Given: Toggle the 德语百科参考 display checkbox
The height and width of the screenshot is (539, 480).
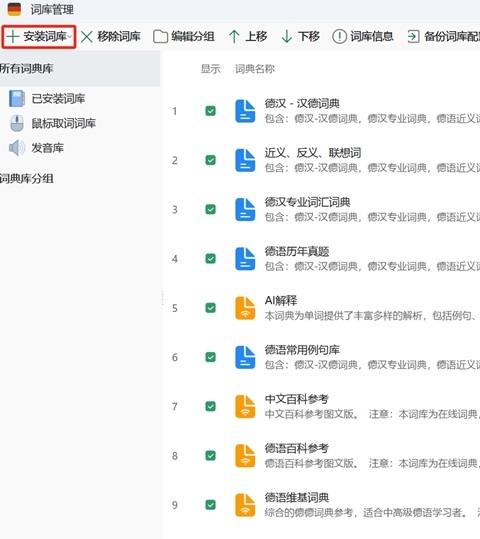Looking at the screenshot, I should pyautogui.click(x=210, y=455).
